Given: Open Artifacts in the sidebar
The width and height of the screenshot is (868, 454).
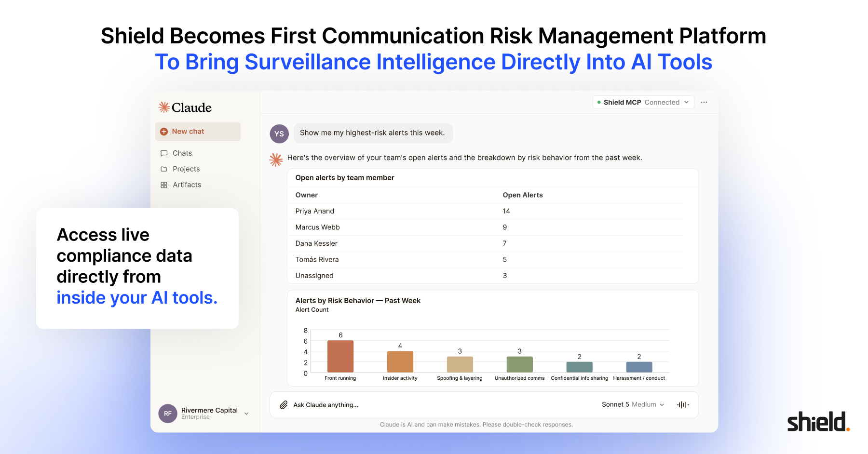Looking at the screenshot, I should [x=187, y=185].
